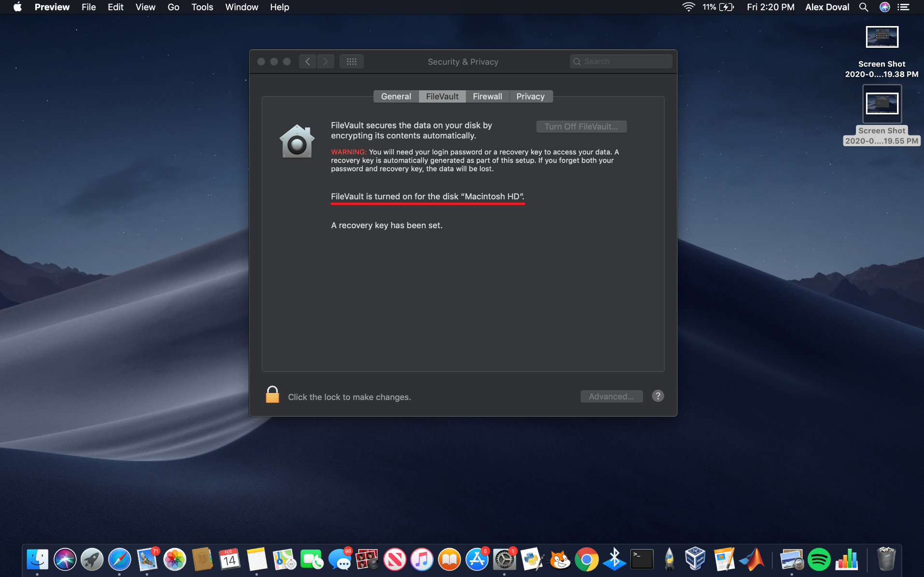Open Mail app with 71 badge

[147, 560]
